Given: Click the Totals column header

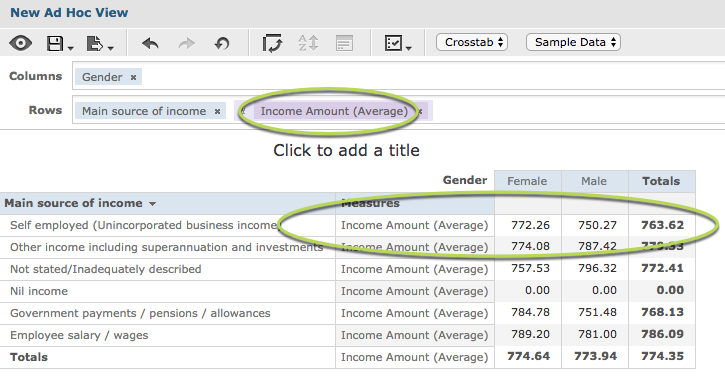Looking at the screenshot, I should pyautogui.click(x=661, y=181).
